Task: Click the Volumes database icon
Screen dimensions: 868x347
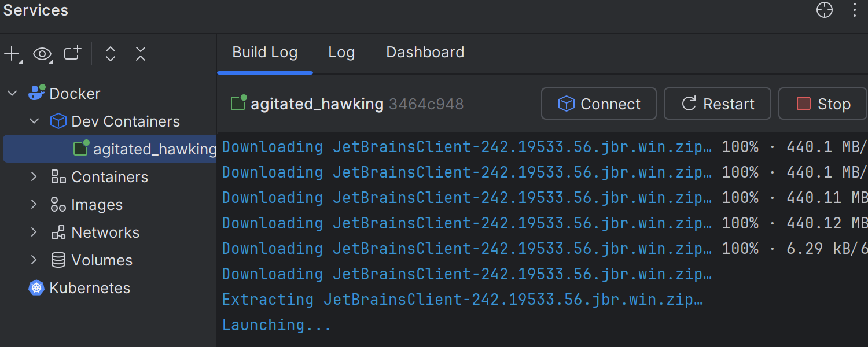Action: point(58,260)
